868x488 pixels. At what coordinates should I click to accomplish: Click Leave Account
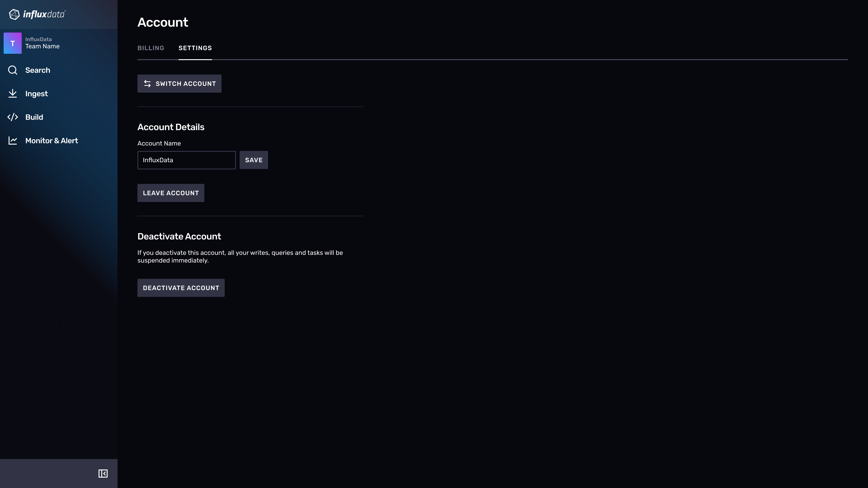[x=170, y=193]
